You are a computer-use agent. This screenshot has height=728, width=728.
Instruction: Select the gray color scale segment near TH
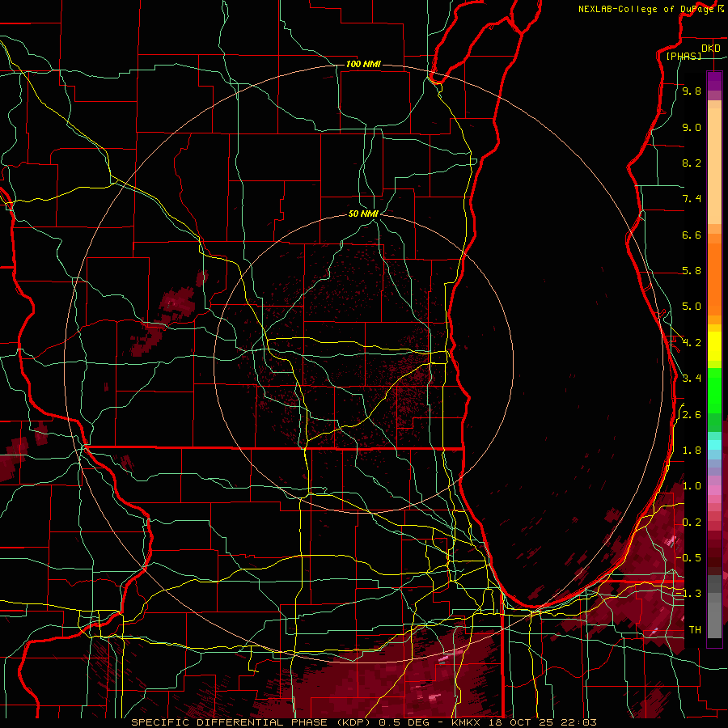click(x=714, y=620)
